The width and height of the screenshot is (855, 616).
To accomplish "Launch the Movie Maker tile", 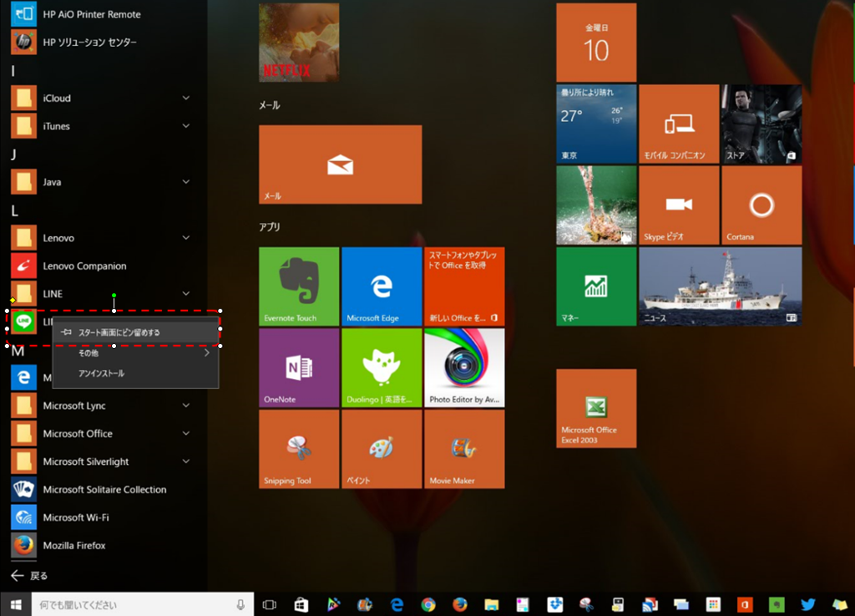I will 464,448.
